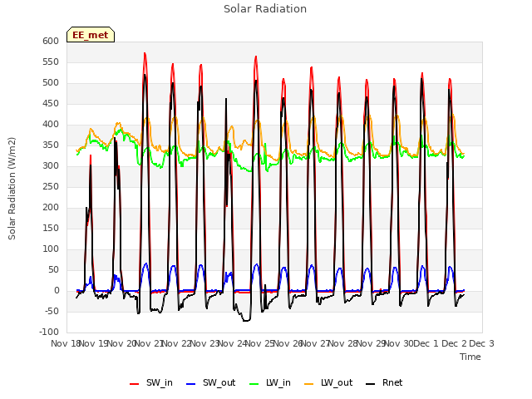532x399 pixels.
Task: Click the blue SW_out legend swatch
Action: [191, 384]
